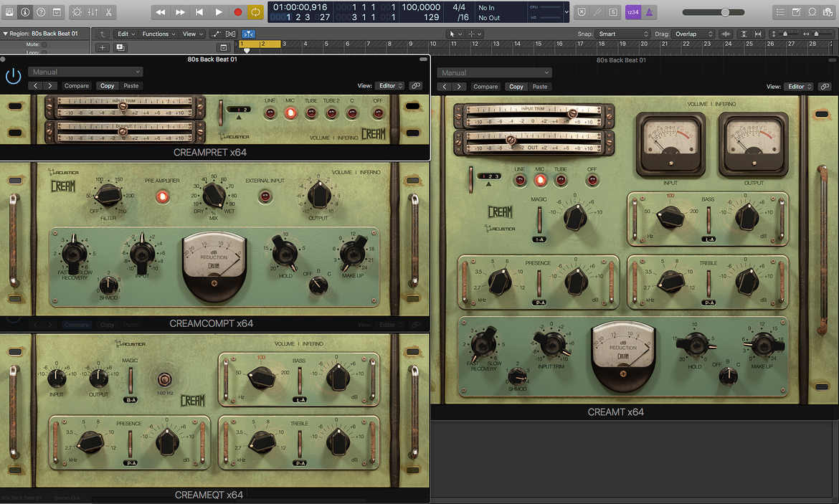
Task: Open the Editors scissors button
Action: tap(108, 11)
